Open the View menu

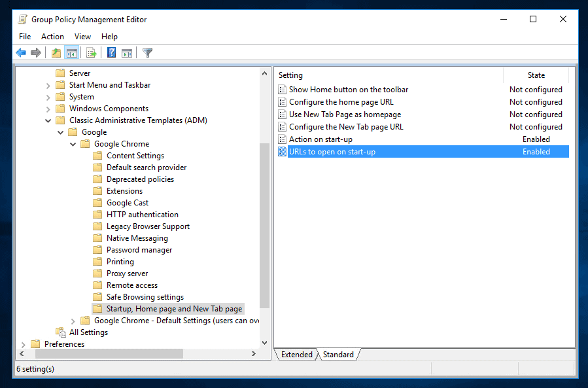click(x=82, y=37)
